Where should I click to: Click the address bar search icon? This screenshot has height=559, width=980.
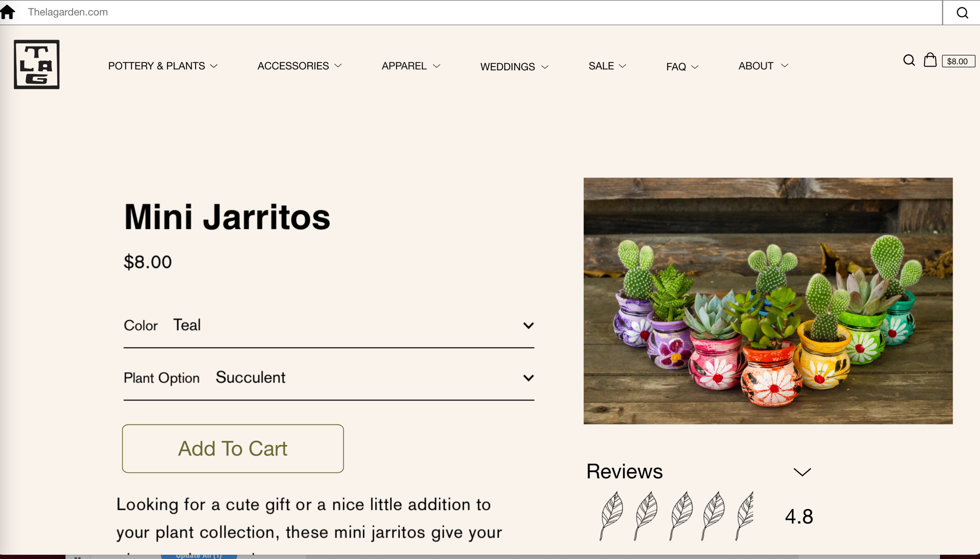[962, 13]
